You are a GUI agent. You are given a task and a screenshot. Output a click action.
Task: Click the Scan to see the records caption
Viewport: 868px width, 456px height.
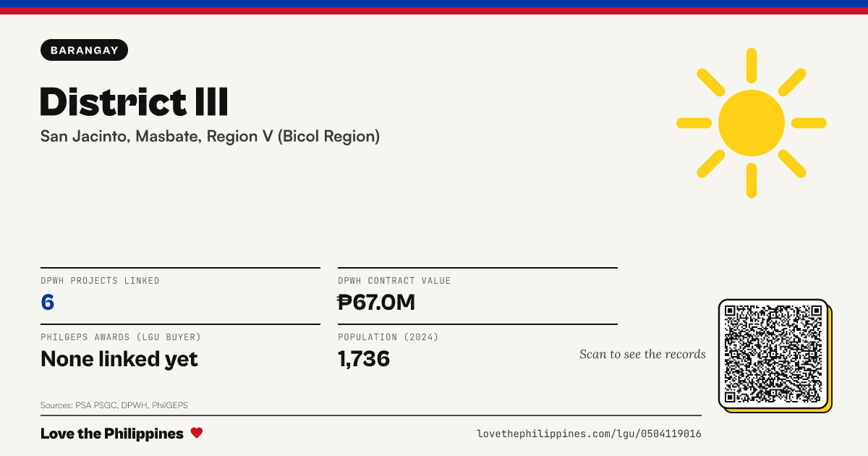click(642, 354)
